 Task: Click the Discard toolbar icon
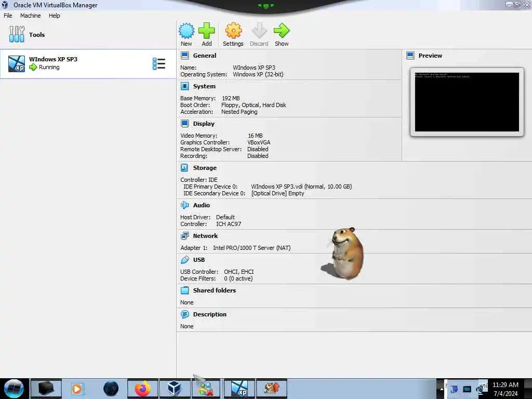[259, 31]
